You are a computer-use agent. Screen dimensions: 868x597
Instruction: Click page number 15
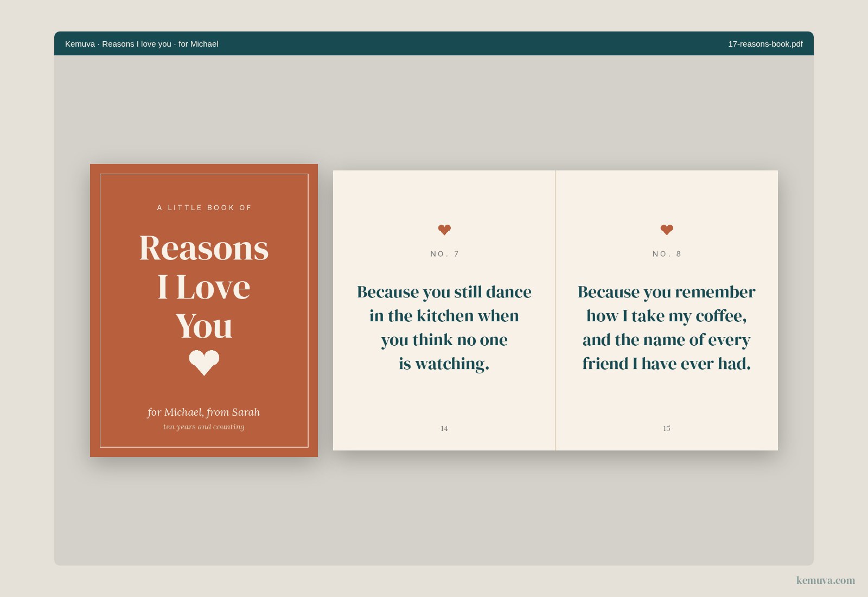tap(667, 428)
